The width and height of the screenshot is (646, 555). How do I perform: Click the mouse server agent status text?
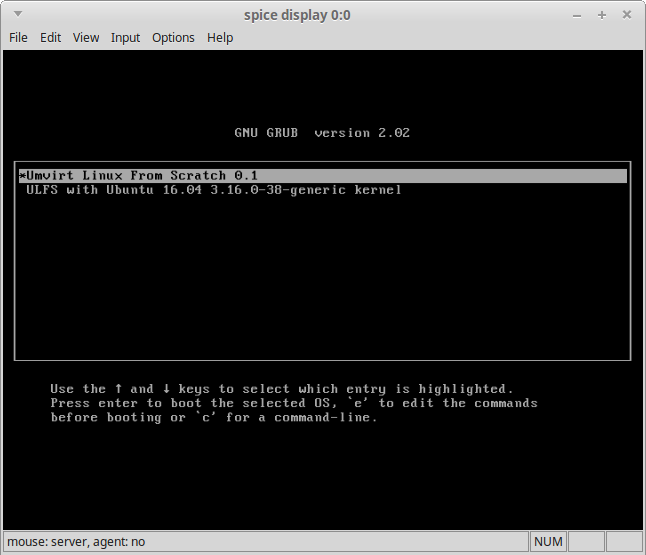click(x=75, y=541)
